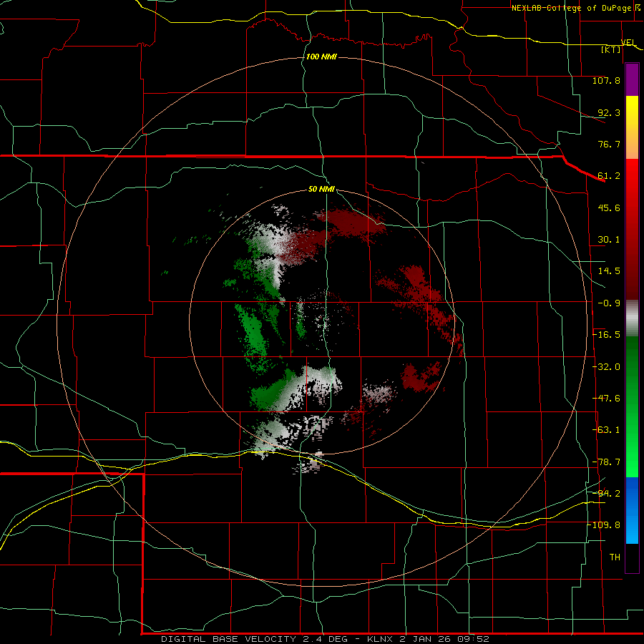Click the 45.6 velocity scale value
The image size is (644, 644).
coord(609,208)
